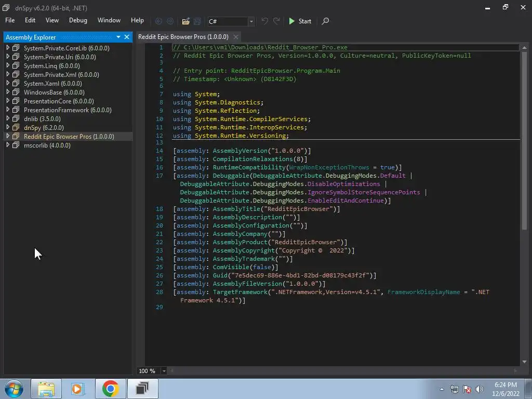Select System.Private.Xml (6.0.0.0) assembly
Image resolution: width=532 pixels, height=399 pixels.
pyautogui.click(x=61, y=75)
